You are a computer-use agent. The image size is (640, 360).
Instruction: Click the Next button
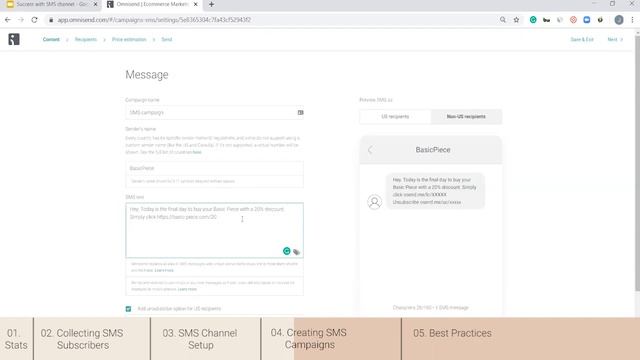pos(615,40)
